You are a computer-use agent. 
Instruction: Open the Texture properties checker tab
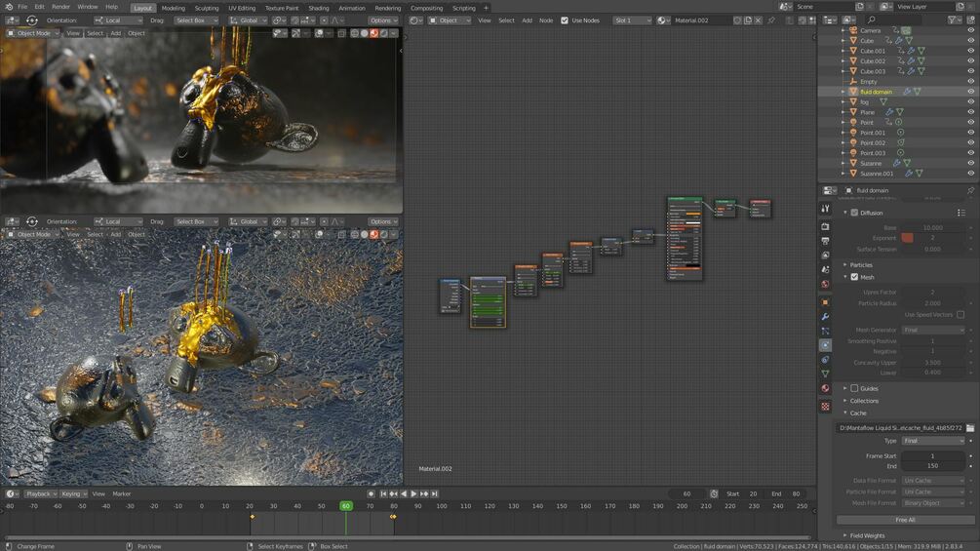pyautogui.click(x=825, y=407)
